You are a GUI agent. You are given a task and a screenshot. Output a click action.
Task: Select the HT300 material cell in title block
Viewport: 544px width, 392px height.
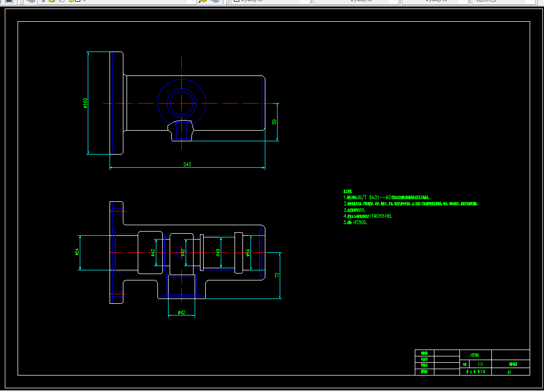point(475,355)
